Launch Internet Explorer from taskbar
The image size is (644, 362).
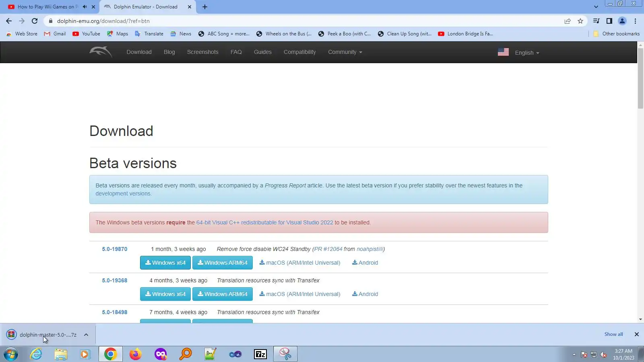[x=36, y=354]
